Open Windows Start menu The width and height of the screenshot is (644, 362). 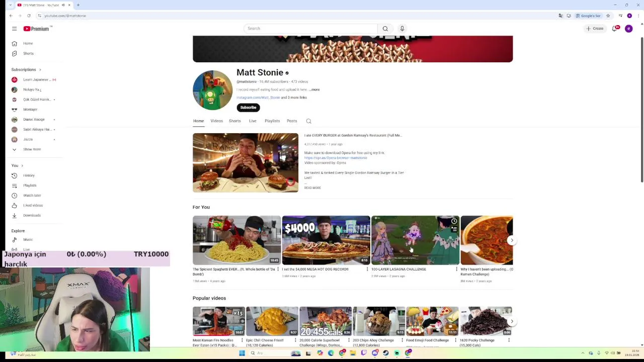click(x=242, y=353)
